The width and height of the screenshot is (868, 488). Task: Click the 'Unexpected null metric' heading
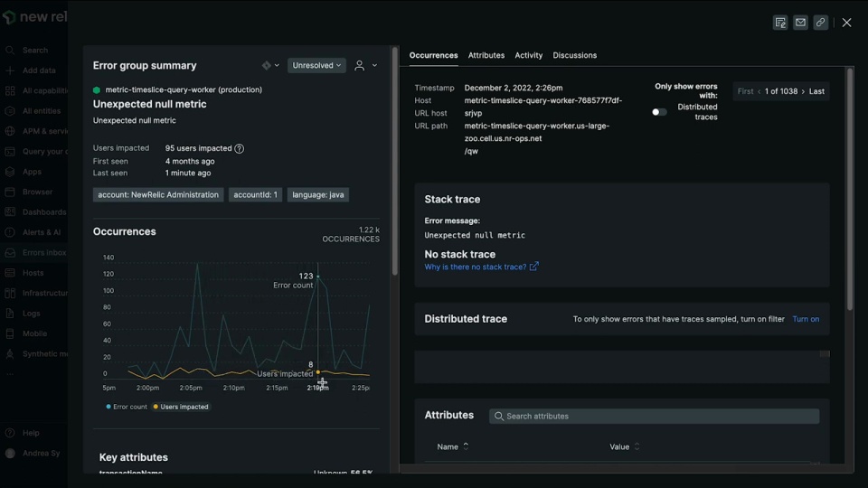point(149,104)
